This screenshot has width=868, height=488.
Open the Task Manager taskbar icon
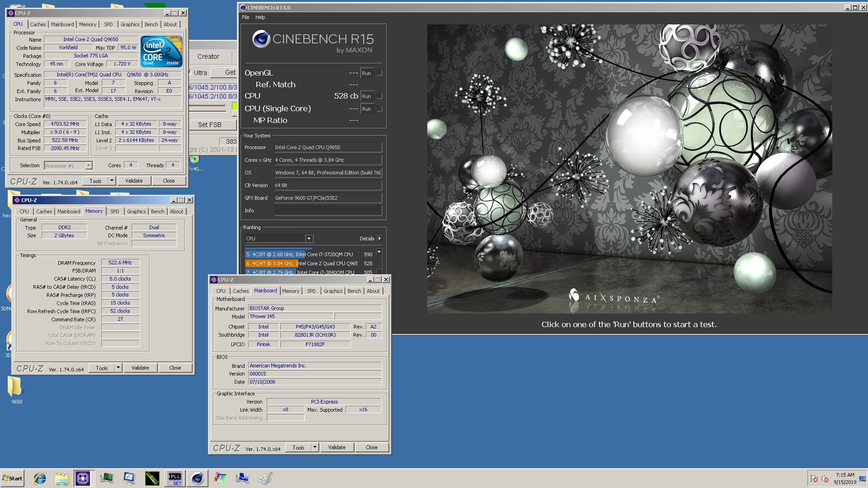click(x=107, y=479)
